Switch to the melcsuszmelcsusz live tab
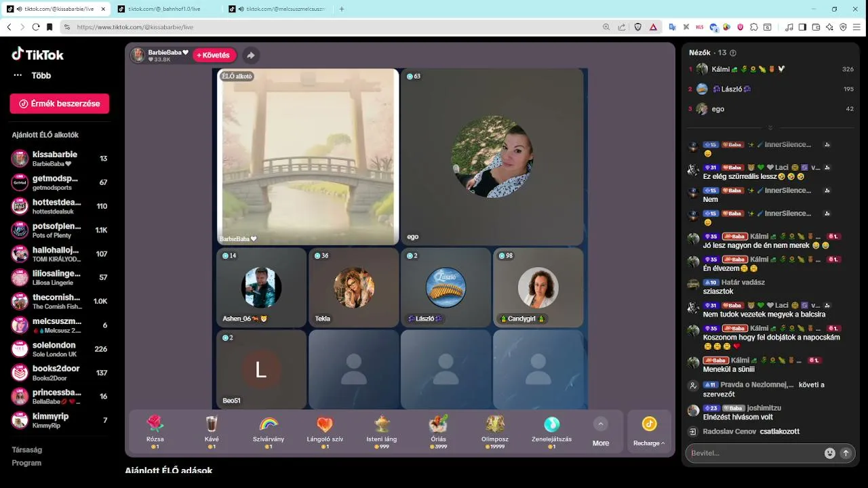The width and height of the screenshot is (868, 488). 277,9
